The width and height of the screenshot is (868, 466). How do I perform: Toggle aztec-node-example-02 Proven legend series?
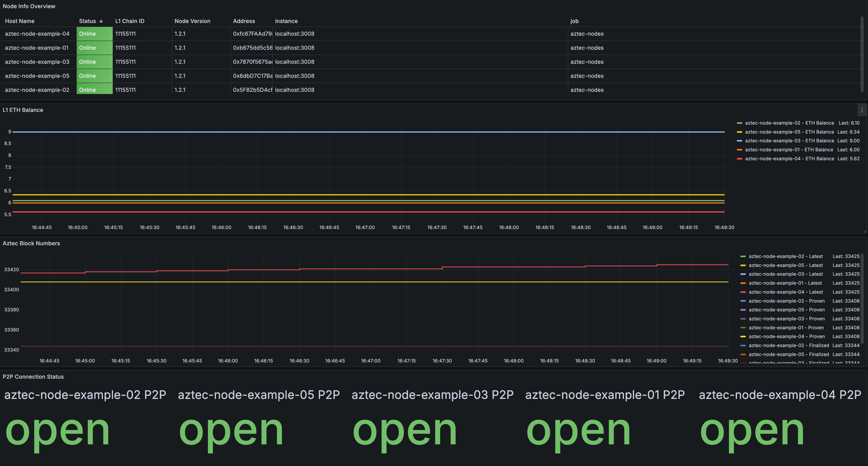[x=787, y=301]
